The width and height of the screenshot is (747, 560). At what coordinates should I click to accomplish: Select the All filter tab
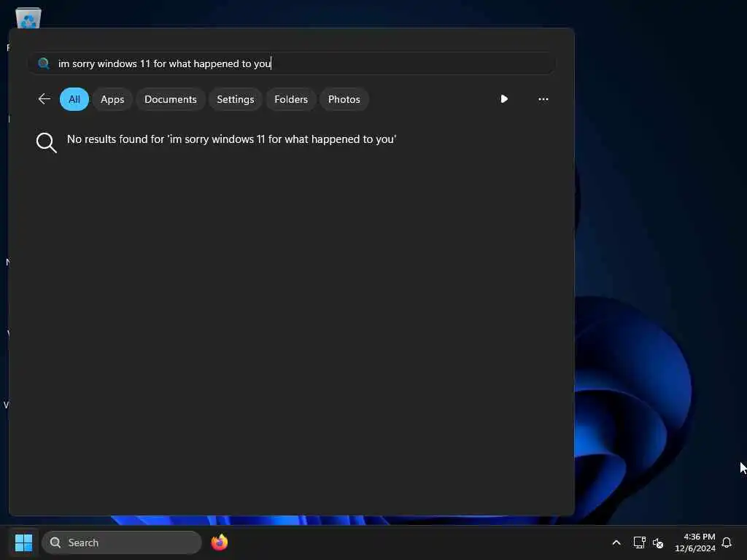74,99
